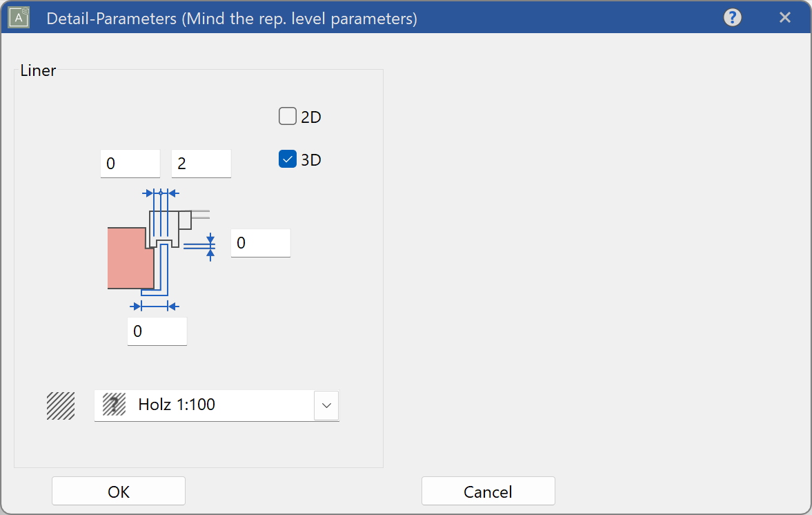
Task: Click the hatching pattern icon beside dropdown
Action: click(61, 406)
